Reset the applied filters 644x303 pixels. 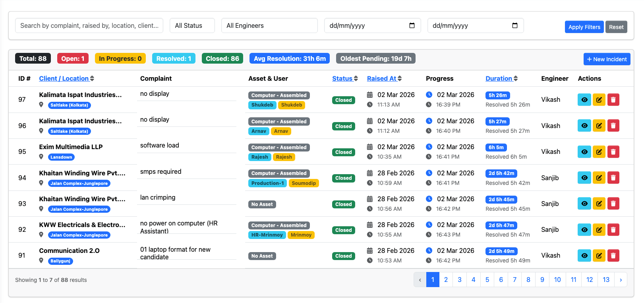(x=616, y=27)
